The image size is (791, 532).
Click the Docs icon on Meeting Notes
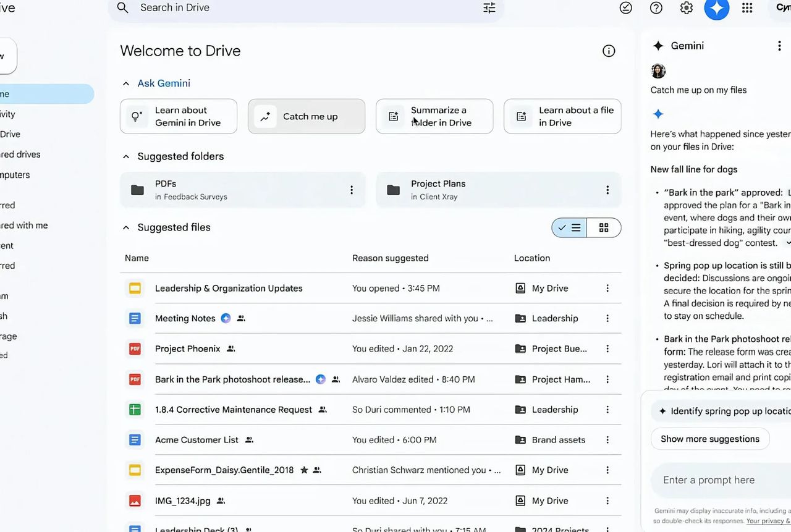coord(135,318)
